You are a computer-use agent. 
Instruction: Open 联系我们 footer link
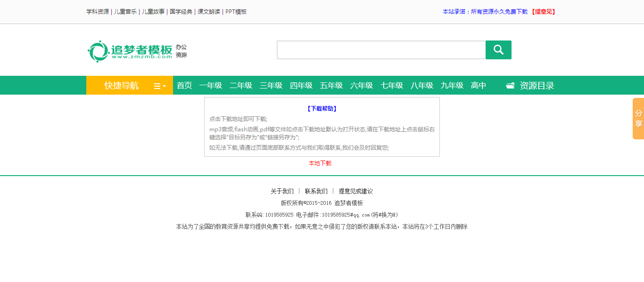tap(316, 192)
